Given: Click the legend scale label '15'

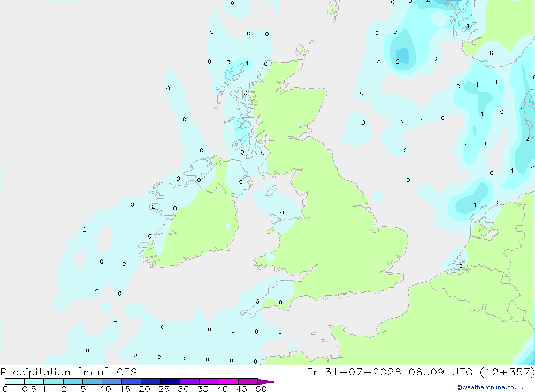Looking at the screenshot, I should coord(125,389).
